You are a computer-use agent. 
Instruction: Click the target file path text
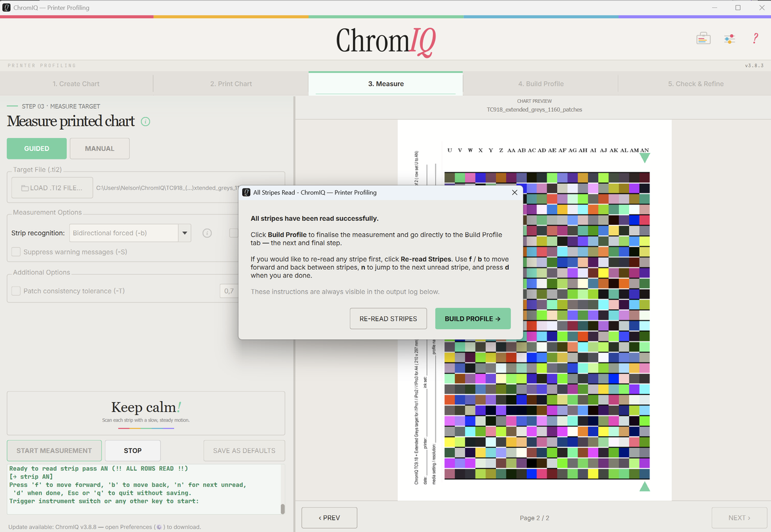(x=167, y=188)
